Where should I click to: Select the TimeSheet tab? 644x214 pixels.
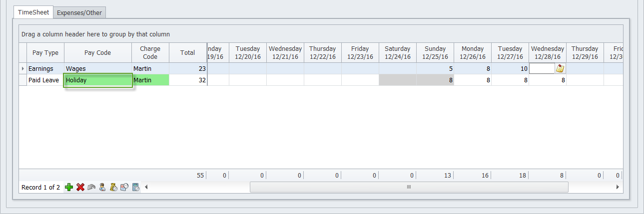(33, 12)
